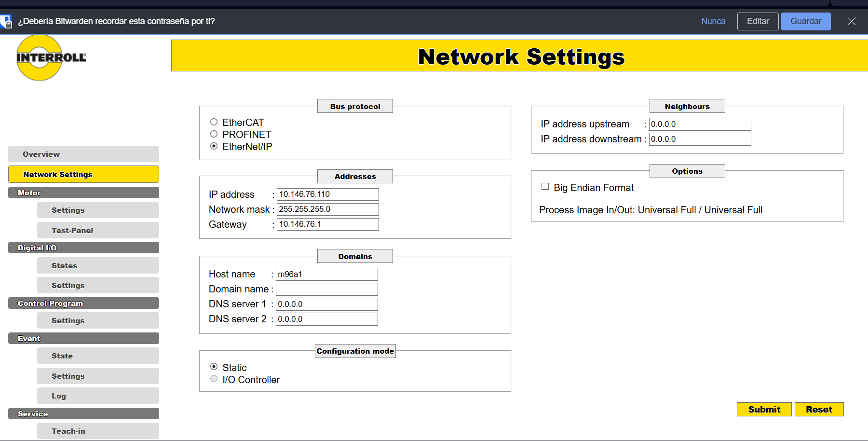Screen dimensions: 868x441
Task: Choose Static configuration mode
Action: (x=214, y=367)
